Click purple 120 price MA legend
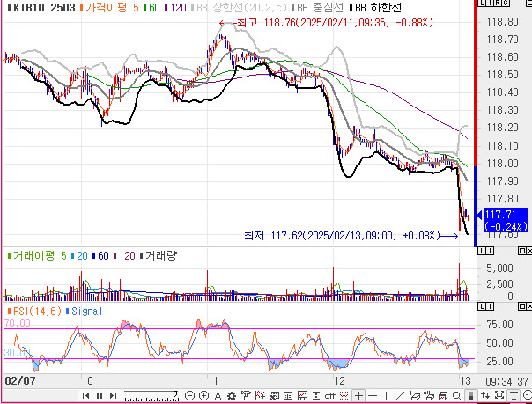The image size is (532, 404). point(175,8)
